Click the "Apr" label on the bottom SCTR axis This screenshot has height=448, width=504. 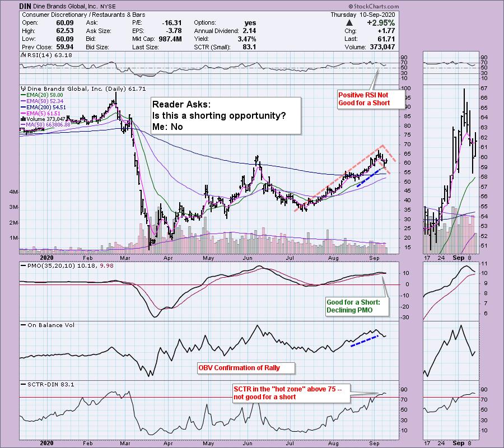point(168,443)
